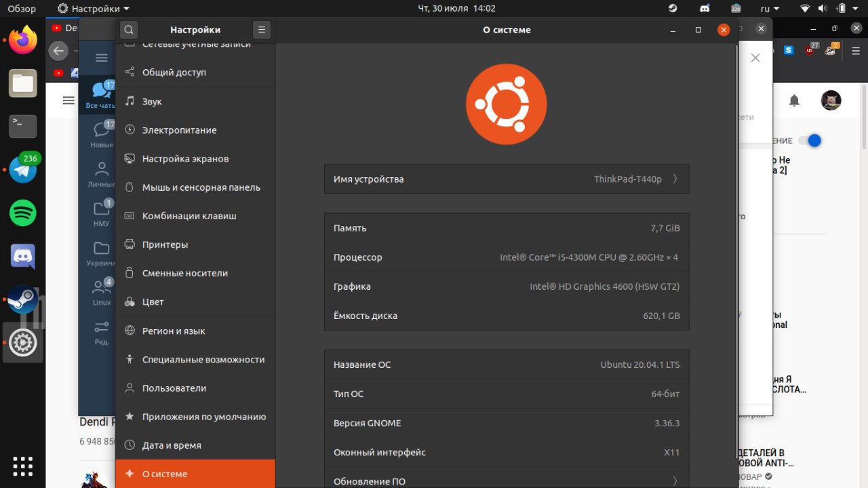868x488 pixels.
Task: Click the windowing system value X11
Action: (x=671, y=452)
